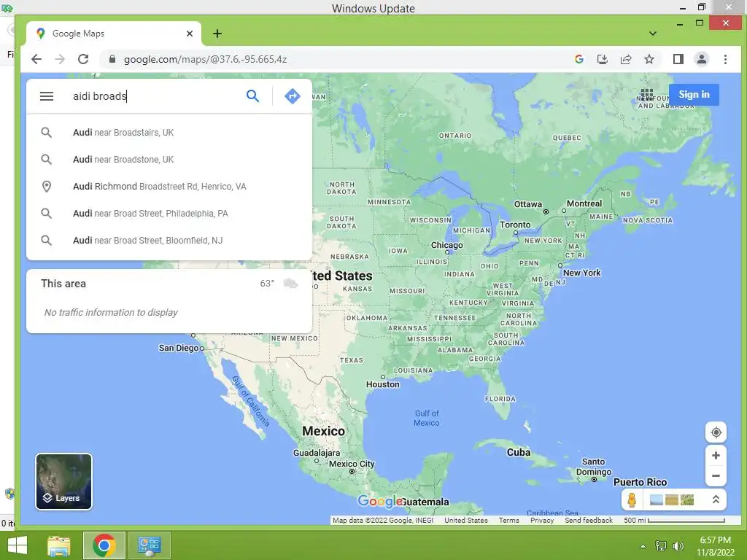Click the 63° weather indicator
The height and width of the screenshot is (560, 747).
[279, 284]
